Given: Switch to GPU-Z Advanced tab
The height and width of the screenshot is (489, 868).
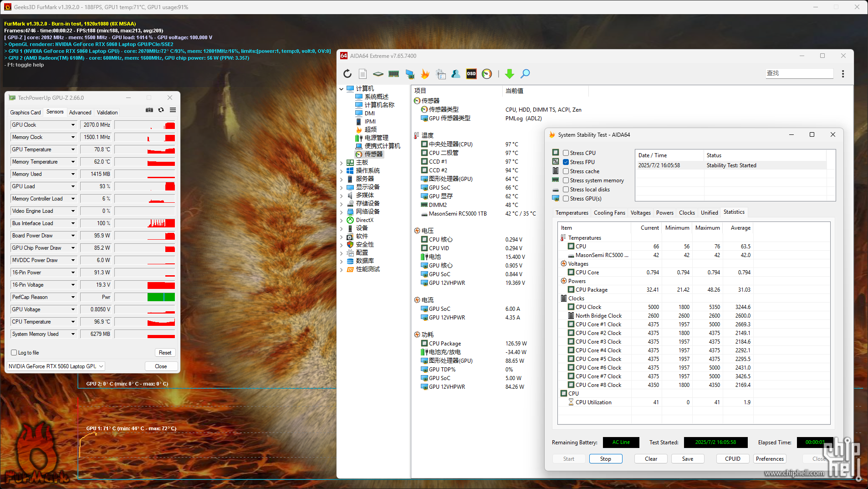Looking at the screenshot, I should [80, 113].
